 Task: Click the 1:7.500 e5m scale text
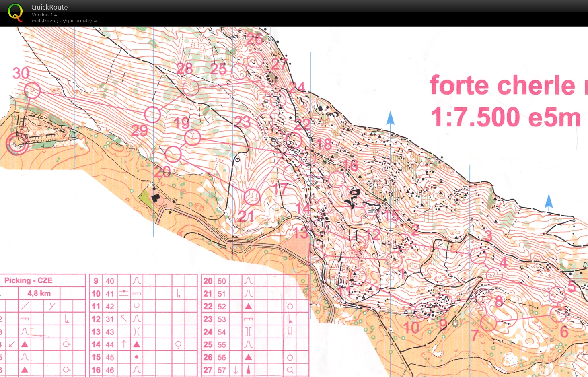[x=506, y=117]
